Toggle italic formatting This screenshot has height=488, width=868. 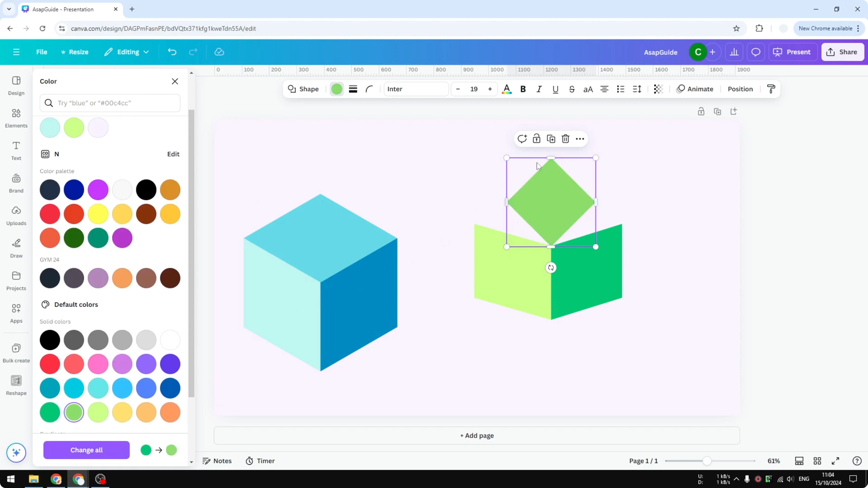pos(539,89)
